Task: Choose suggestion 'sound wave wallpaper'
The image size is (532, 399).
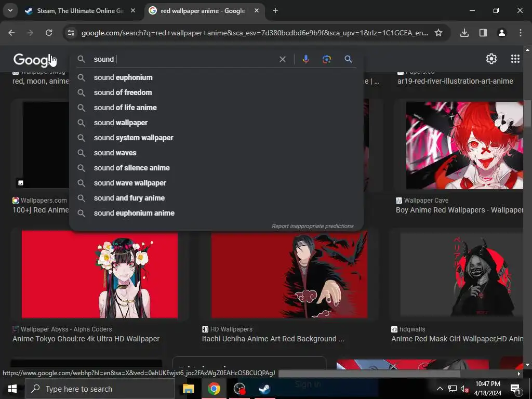Action: [x=216, y=183]
